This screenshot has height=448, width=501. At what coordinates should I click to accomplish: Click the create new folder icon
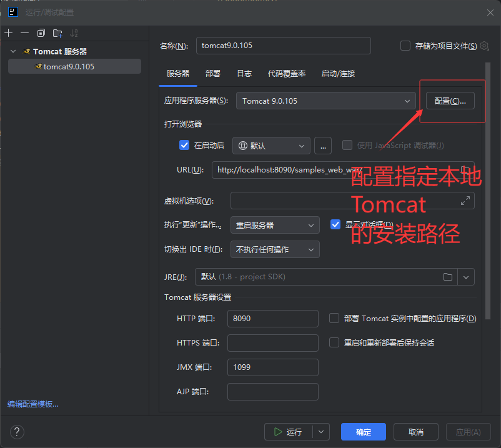57,33
